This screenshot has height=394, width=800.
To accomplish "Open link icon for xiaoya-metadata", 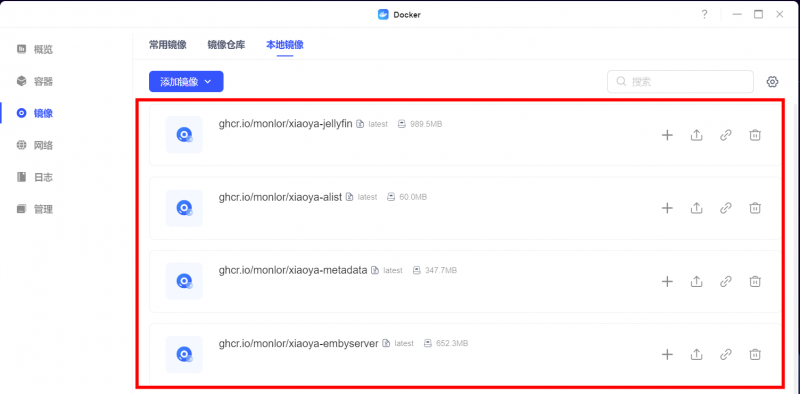I will pyautogui.click(x=726, y=281).
